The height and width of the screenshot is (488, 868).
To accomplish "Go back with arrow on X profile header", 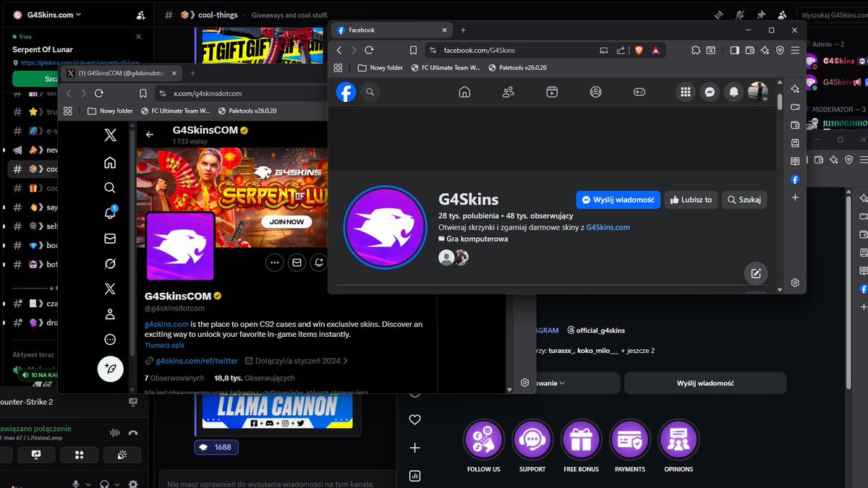I will 150,134.
